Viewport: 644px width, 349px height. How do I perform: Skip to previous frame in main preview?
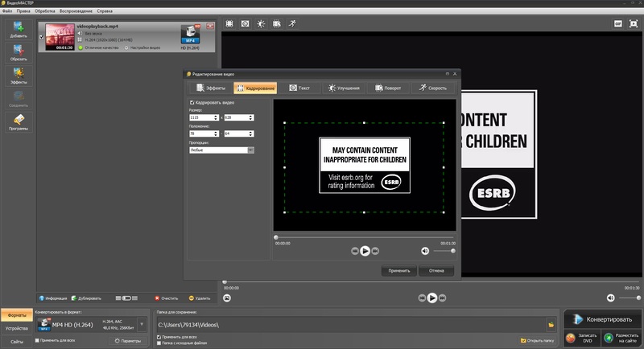coord(422,298)
